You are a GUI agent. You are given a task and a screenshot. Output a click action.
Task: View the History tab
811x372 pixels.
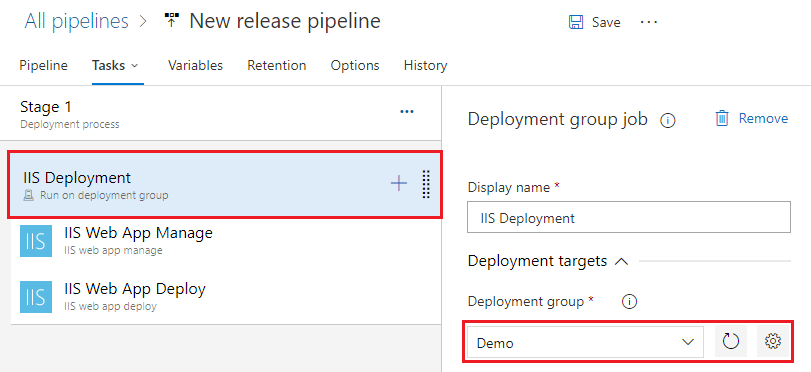point(426,66)
